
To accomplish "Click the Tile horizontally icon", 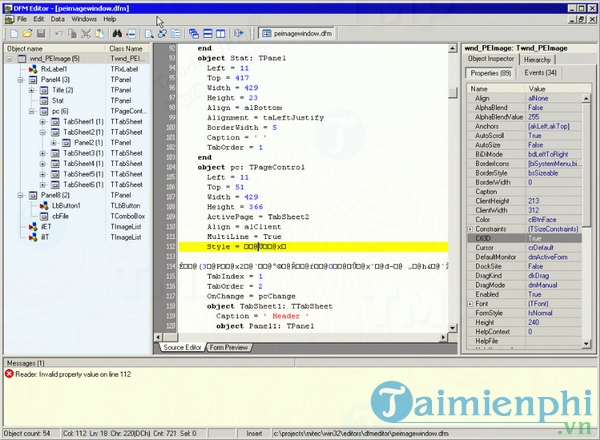I will click(207, 34).
